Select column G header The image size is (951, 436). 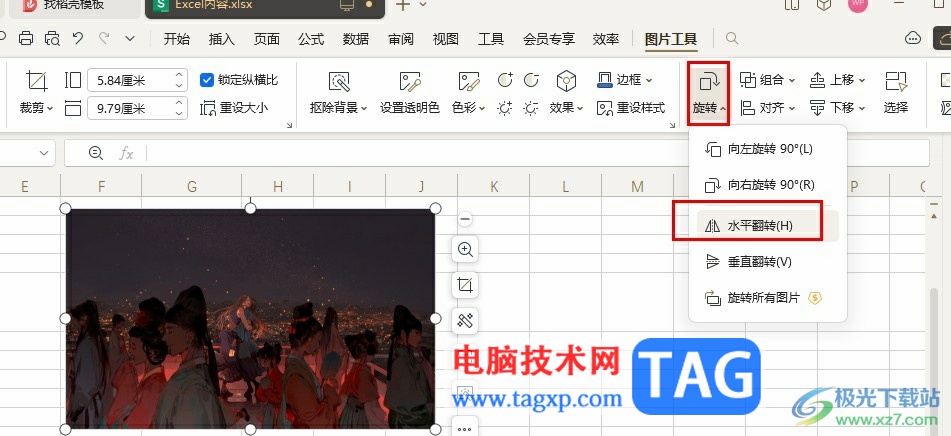point(192,186)
